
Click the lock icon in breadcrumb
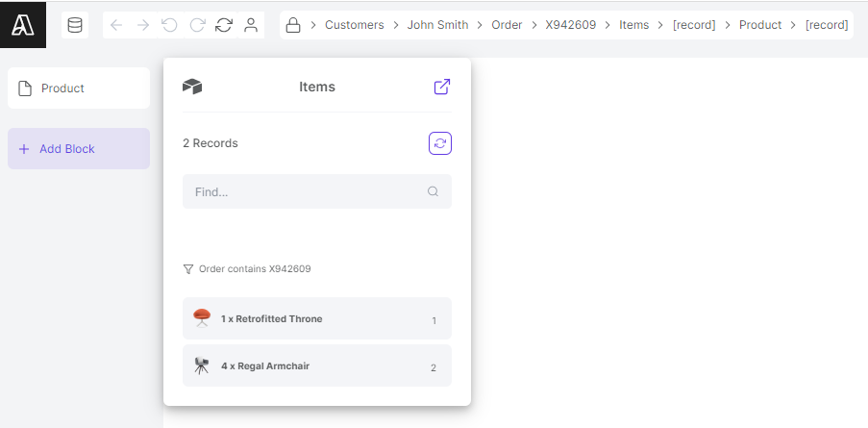(293, 25)
